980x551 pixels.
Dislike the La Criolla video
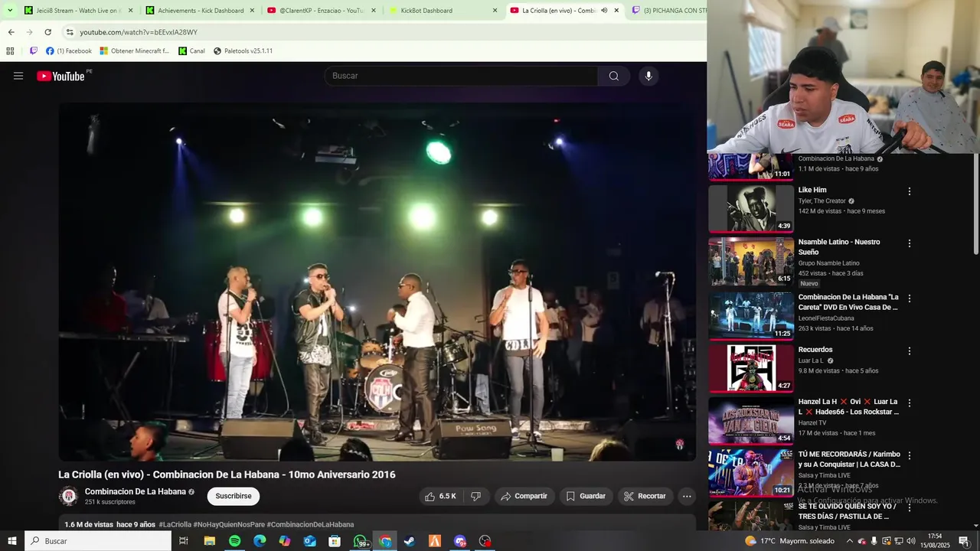tap(476, 496)
